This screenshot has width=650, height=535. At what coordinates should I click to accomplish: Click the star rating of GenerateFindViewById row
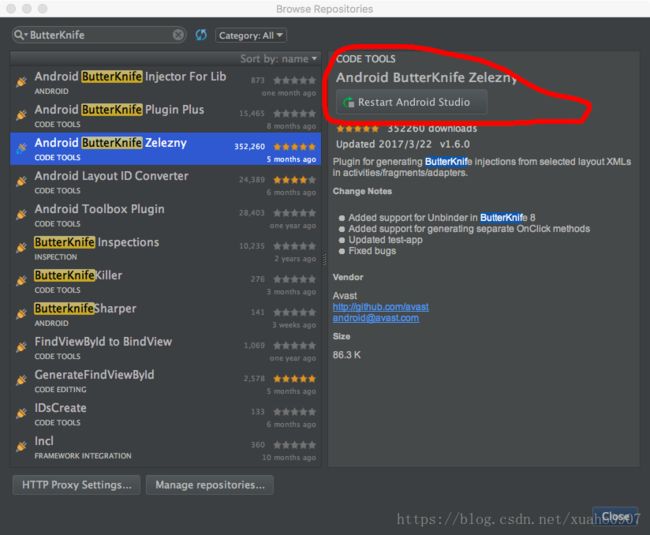coord(295,379)
